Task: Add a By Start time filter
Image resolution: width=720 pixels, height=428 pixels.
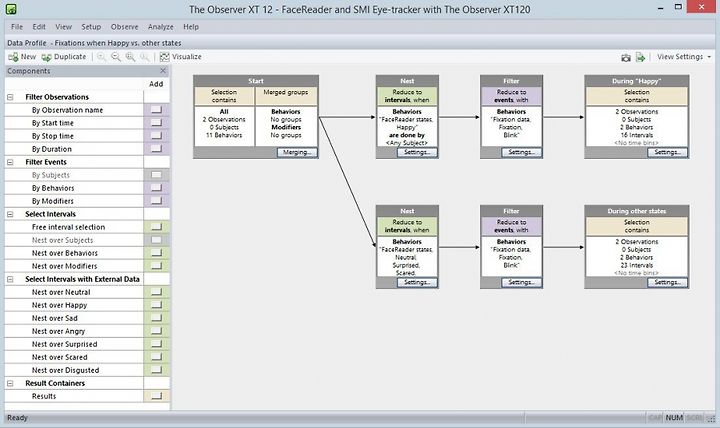Action: 157,123
